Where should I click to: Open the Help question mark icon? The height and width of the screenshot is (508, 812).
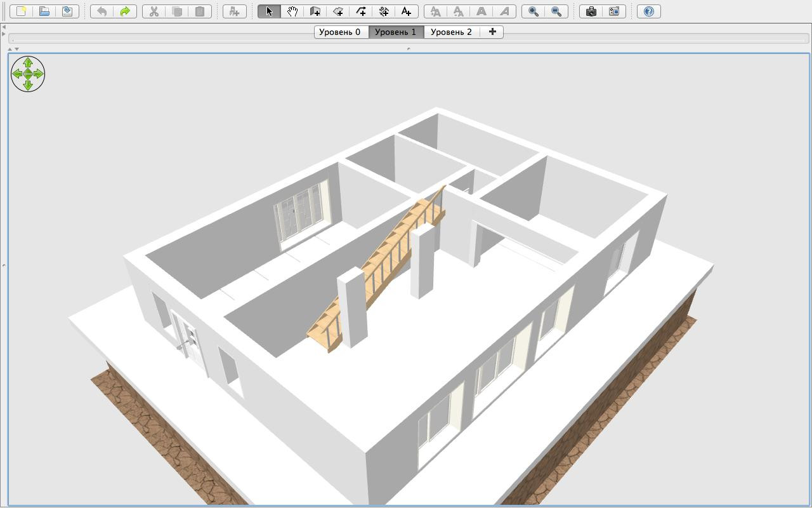pyautogui.click(x=649, y=11)
